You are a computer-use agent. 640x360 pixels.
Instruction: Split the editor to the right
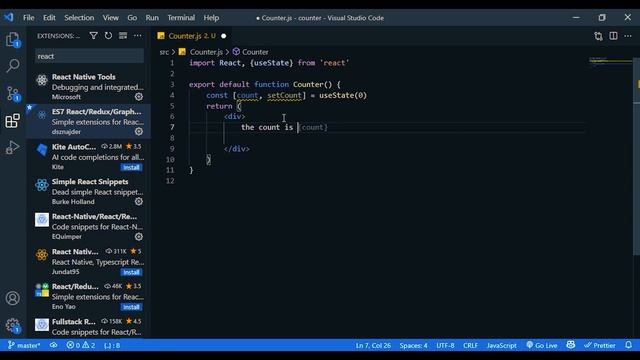click(x=613, y=36)
